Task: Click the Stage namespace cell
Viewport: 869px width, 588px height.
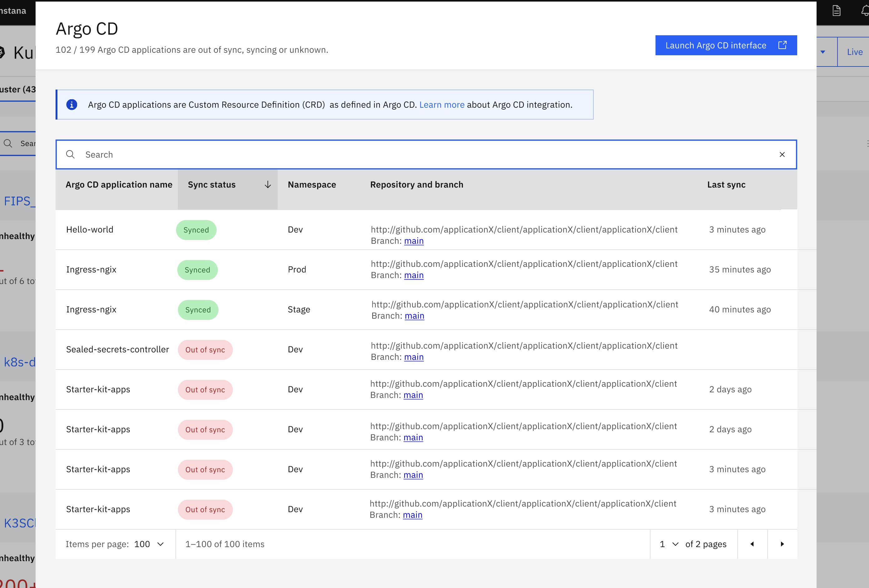Action: coord(299,310)
